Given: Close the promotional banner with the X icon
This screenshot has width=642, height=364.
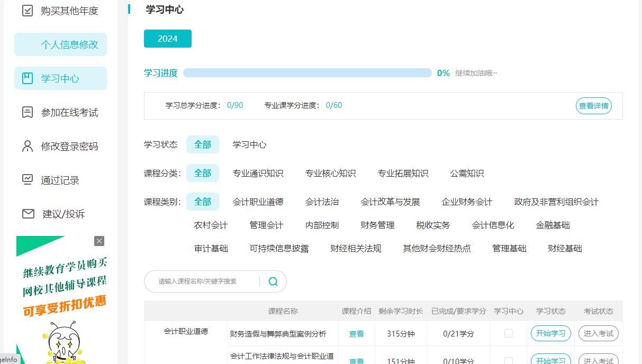Looking at the screenshot, I should click(x=99, y=241).
